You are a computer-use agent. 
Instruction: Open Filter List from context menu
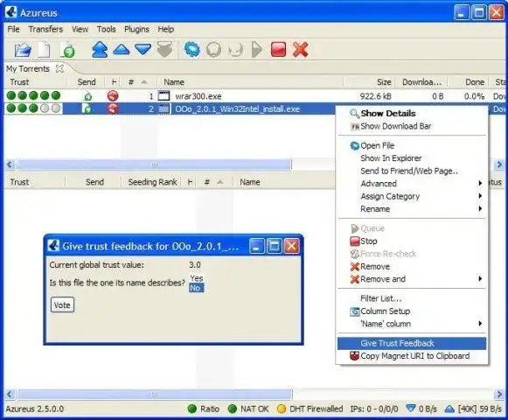click(x=412, y=298)
